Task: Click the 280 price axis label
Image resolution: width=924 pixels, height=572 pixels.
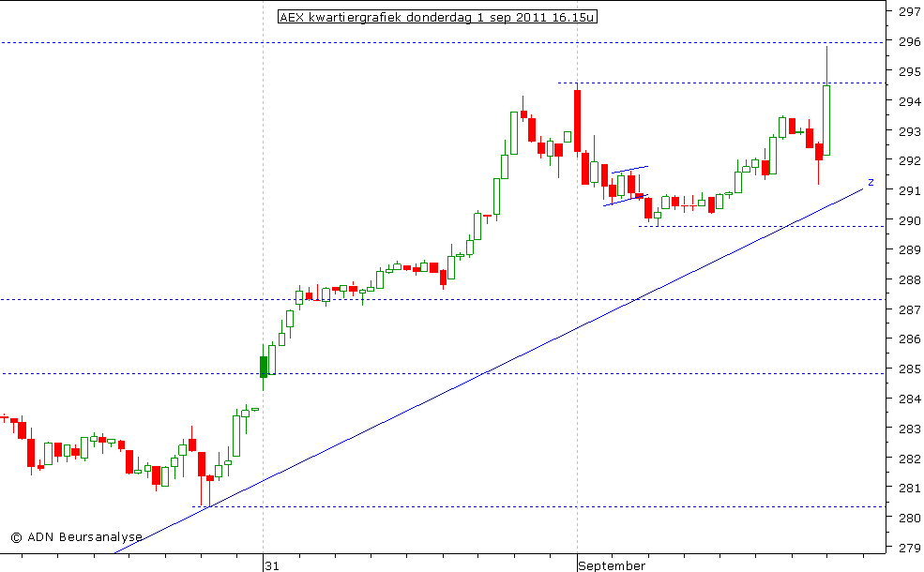Action: (909, 518)
